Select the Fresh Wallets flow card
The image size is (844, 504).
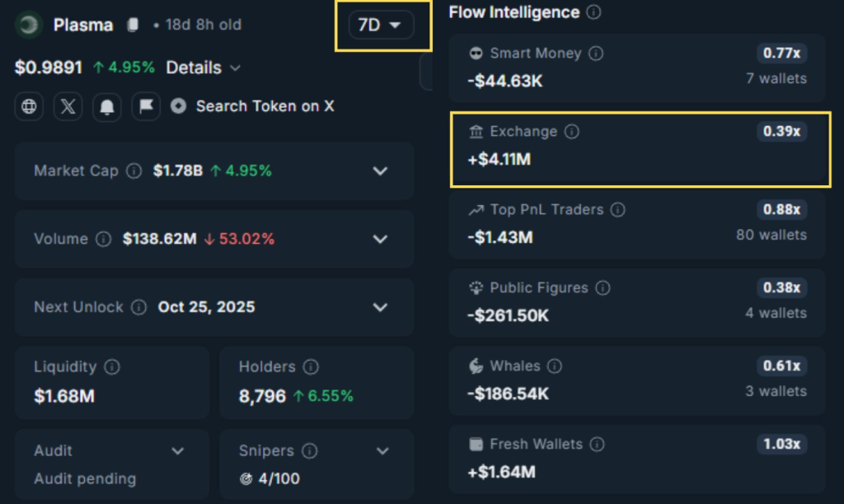636,458
